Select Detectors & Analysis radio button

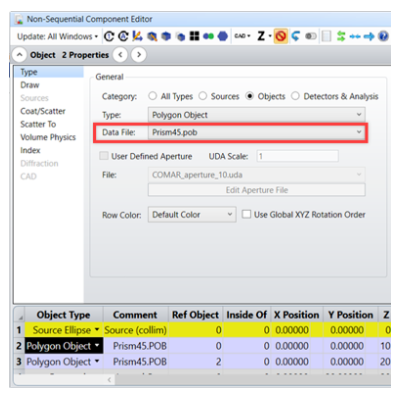click(x=295, y=96)
